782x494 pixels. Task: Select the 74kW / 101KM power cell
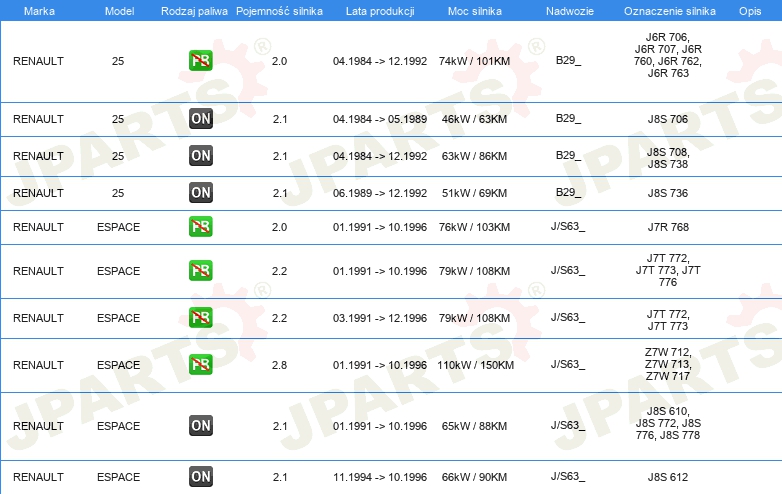tap(474, 61)
